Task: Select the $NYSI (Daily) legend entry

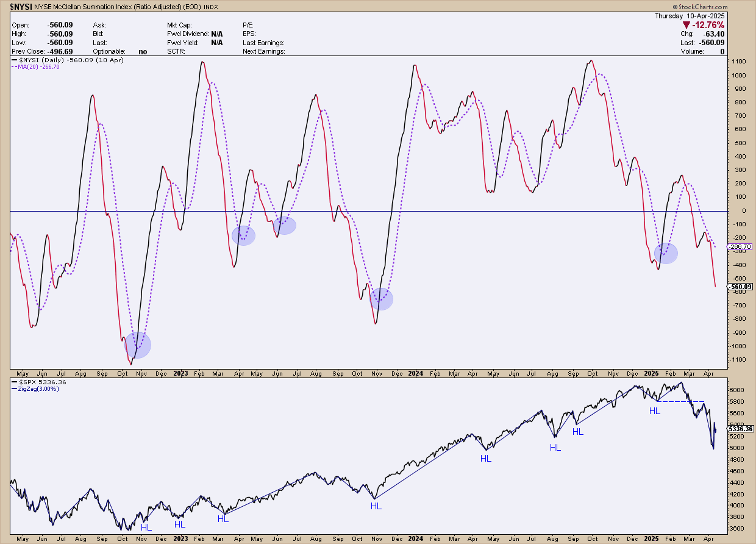Action: click(x=38, y=60)
